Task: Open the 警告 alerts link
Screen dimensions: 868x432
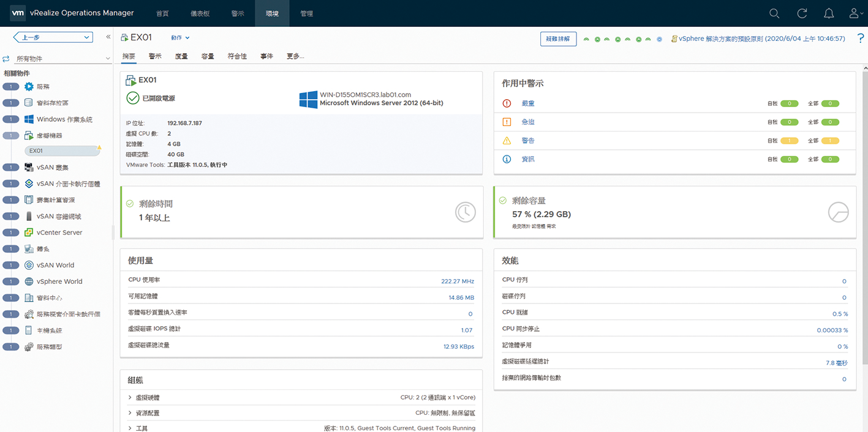Action: (528, 141)
